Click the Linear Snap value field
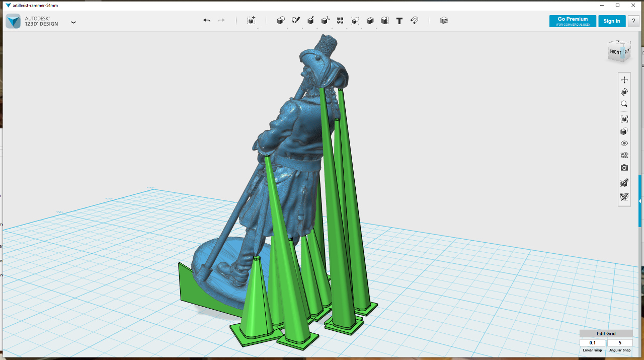Viewport: 644px width, 360px height. click(592, 343)
